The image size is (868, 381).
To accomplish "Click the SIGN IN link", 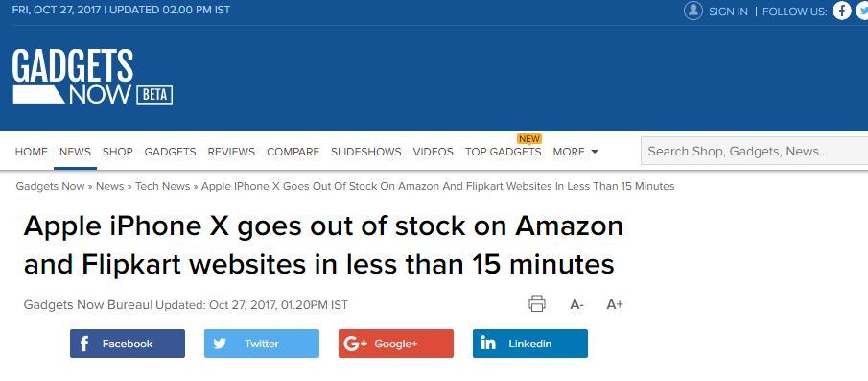I will click(728, 12).
